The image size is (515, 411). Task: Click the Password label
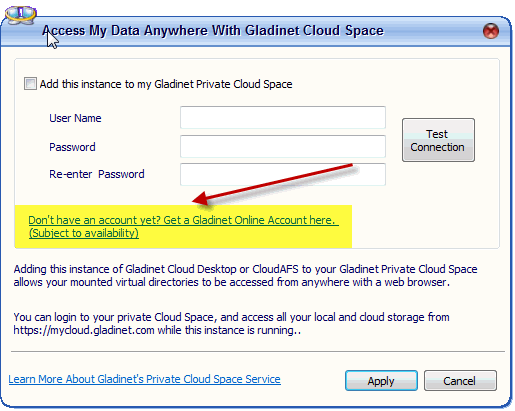[72, 147]
